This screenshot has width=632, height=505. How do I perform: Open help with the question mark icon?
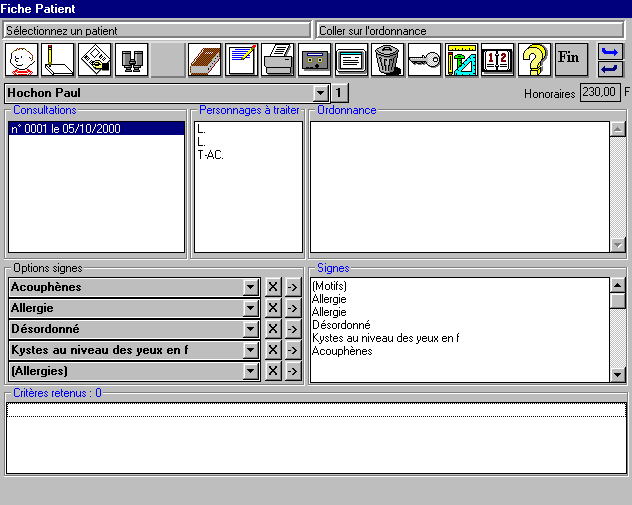pyautogui.click(x=533, y=60)
